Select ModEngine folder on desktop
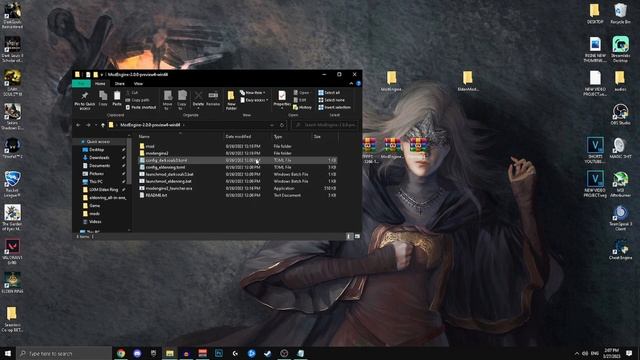 point(391,81)
